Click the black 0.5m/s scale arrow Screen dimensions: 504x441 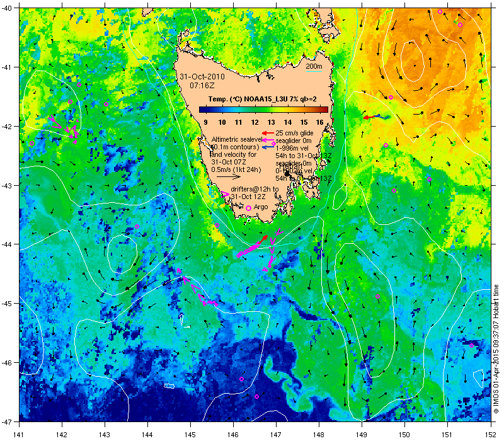point(229,176)
